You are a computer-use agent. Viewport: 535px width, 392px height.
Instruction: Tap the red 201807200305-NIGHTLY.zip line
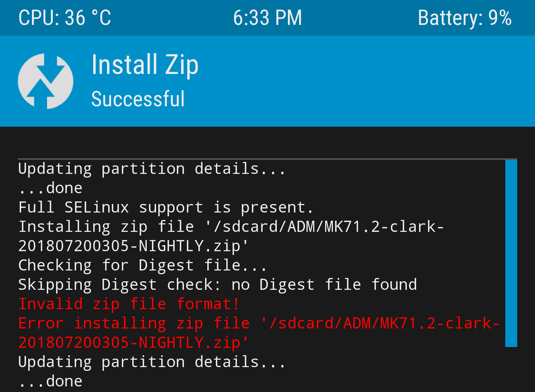point(133,343)
